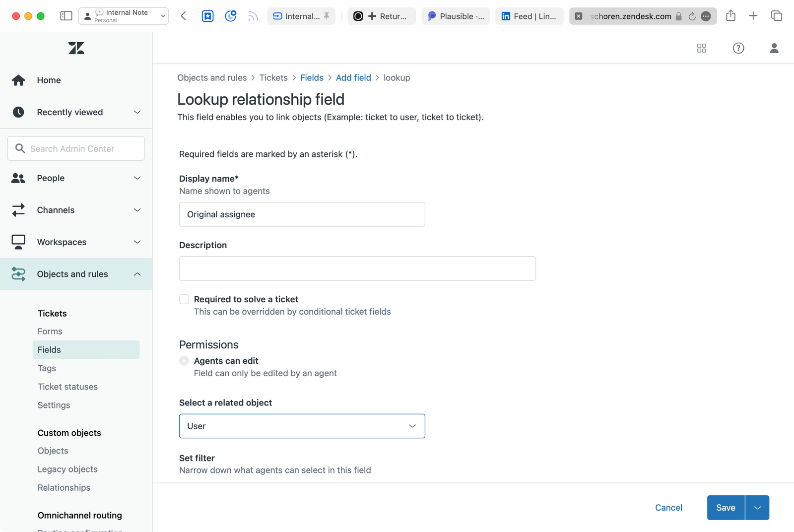
Task: Check the Required to solve a ticket checkbox
Action: point(184,299)
